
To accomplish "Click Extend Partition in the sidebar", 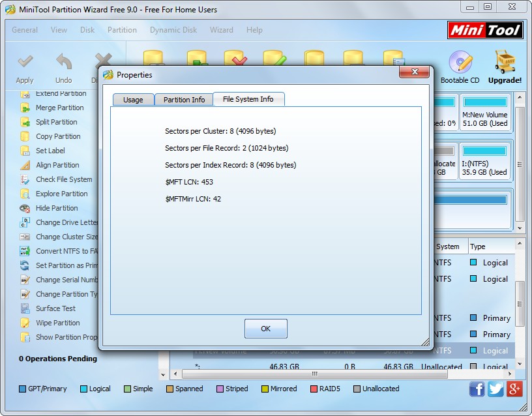I will [61, 93].
